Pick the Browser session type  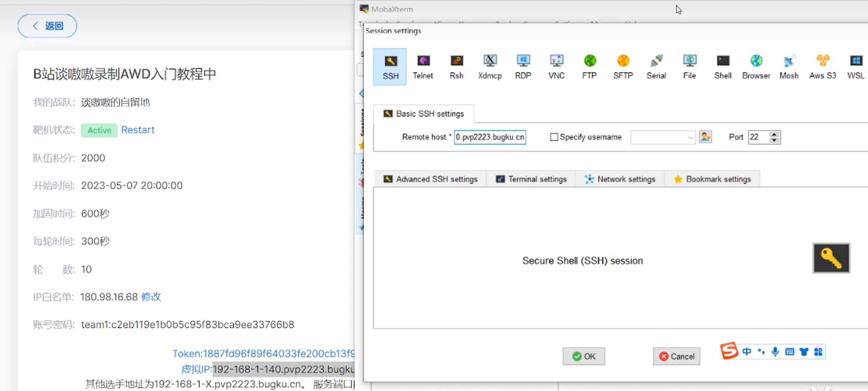point(756,67)
